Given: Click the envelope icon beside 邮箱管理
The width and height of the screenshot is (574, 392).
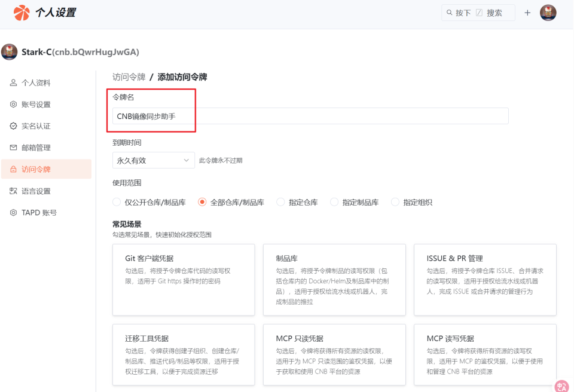Looking at the screenshot, I should point(13,148).
